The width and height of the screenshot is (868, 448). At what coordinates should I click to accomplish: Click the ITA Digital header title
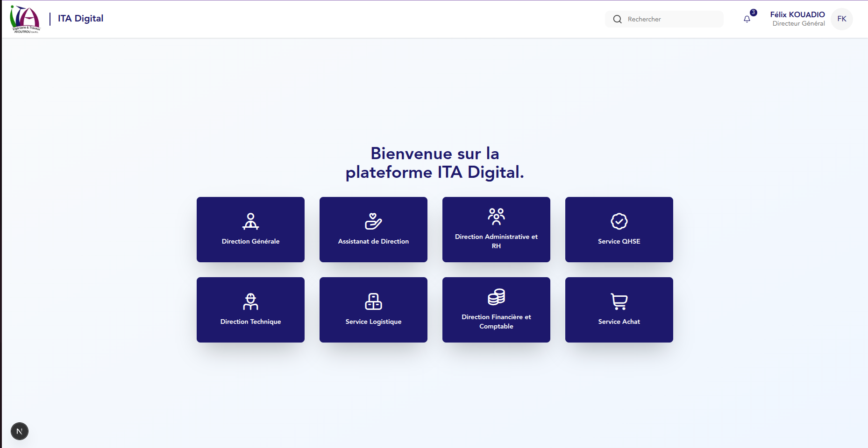point(80,19)
